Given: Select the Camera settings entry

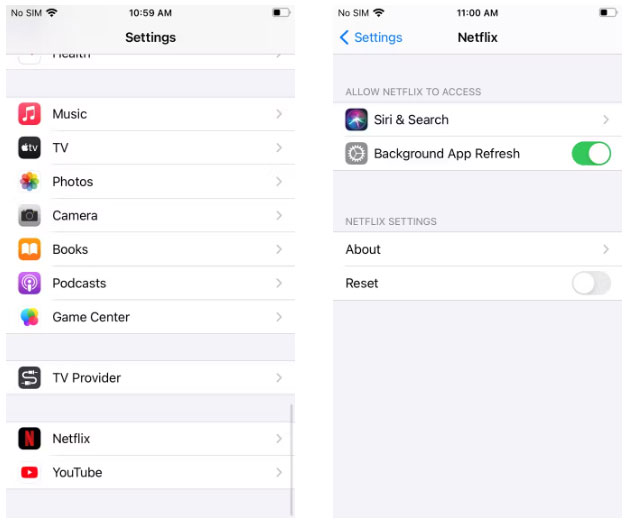Looking at the screenshot, I should [x=150, y=216].
